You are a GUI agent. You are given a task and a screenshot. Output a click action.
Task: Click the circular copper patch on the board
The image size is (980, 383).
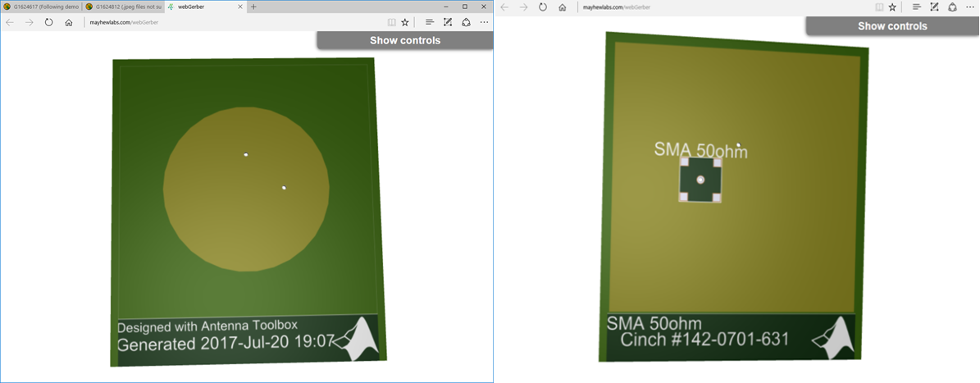coord(246,189)
